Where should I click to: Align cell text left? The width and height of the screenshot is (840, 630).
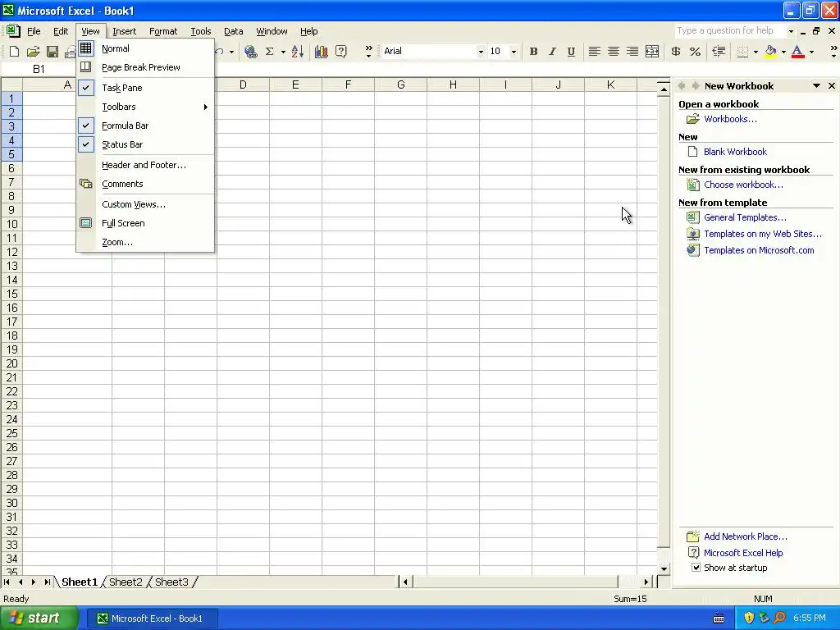[594, 52]
